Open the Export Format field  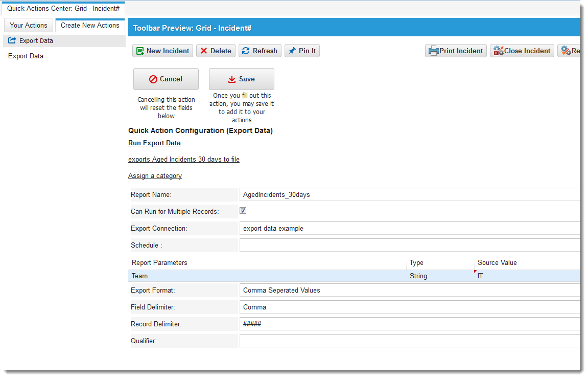click(409, 290)
